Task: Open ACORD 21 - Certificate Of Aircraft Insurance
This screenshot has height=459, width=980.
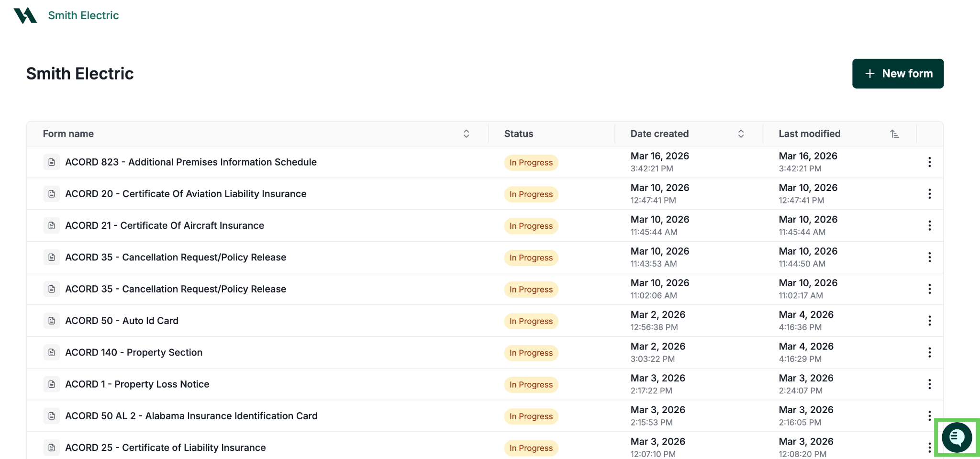Action: tap(165, 225)
